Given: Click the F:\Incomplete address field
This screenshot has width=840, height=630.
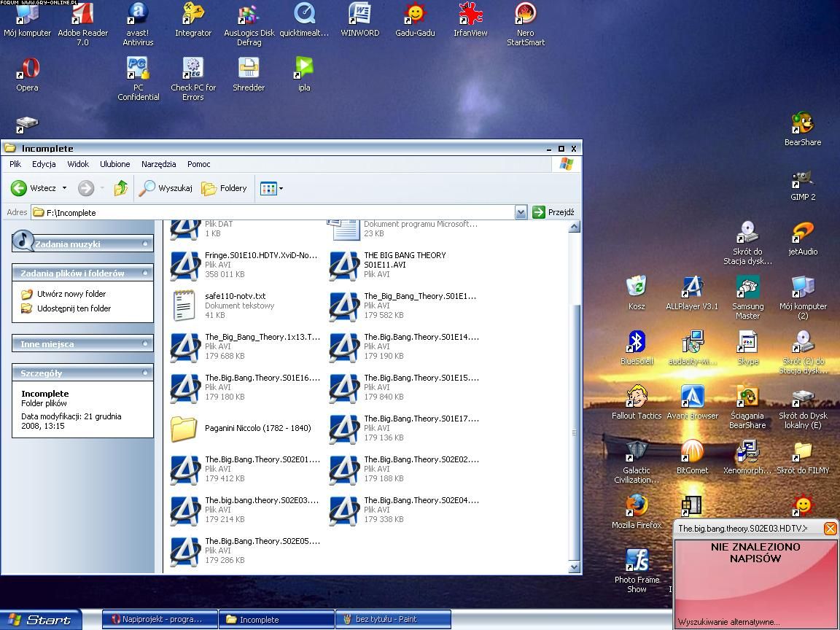Looking at the screenshot, I should tap(273, 213).
